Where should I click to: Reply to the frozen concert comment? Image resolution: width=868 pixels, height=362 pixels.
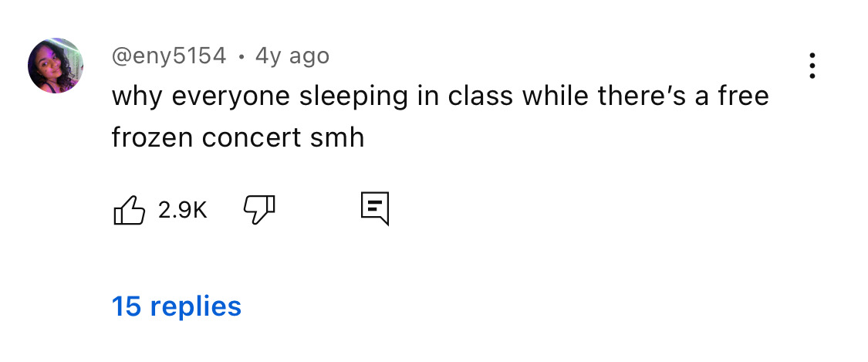pos(375,208)
